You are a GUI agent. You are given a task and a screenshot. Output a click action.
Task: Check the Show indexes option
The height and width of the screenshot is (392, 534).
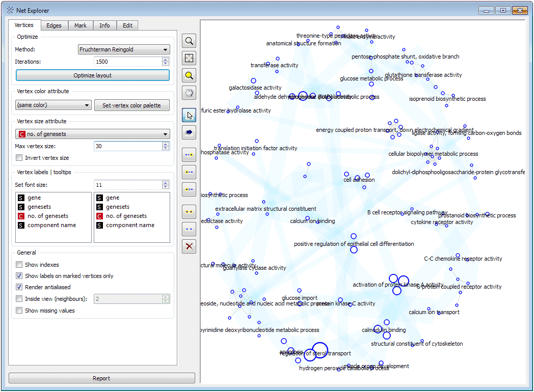coord(19,264)
